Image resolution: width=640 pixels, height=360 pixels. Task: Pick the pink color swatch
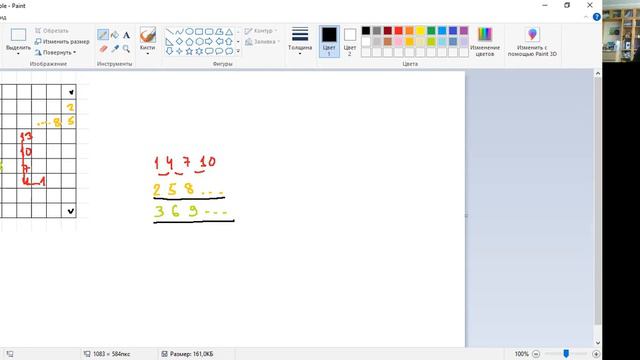(398, 41)
